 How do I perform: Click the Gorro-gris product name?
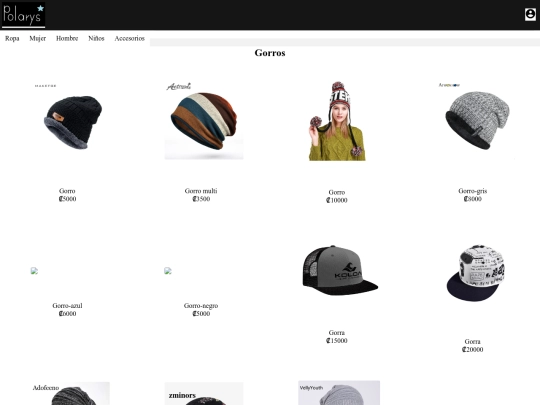coord(472,191)
